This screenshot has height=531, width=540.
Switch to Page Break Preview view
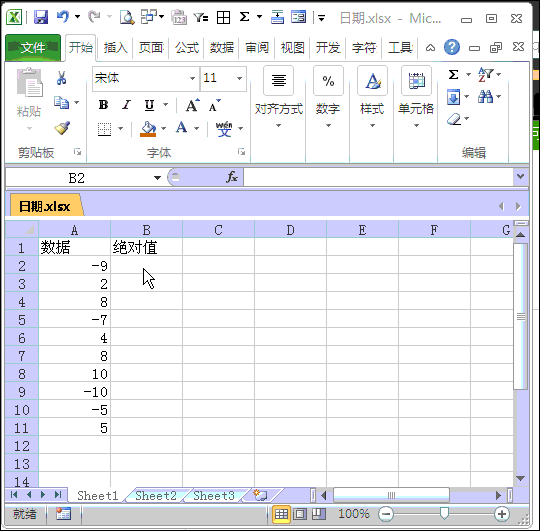click(x=319, y=514)
